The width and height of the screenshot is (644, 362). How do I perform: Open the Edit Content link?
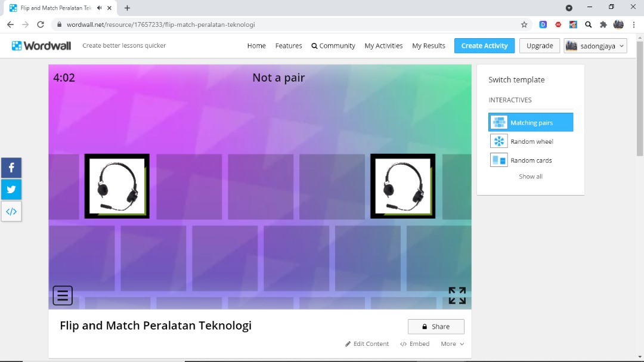click(x=367, y=344)
